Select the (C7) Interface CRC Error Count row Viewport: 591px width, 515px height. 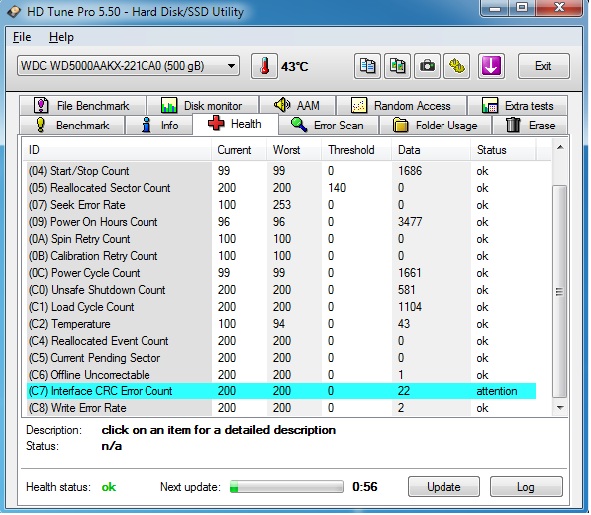[281, 391]
